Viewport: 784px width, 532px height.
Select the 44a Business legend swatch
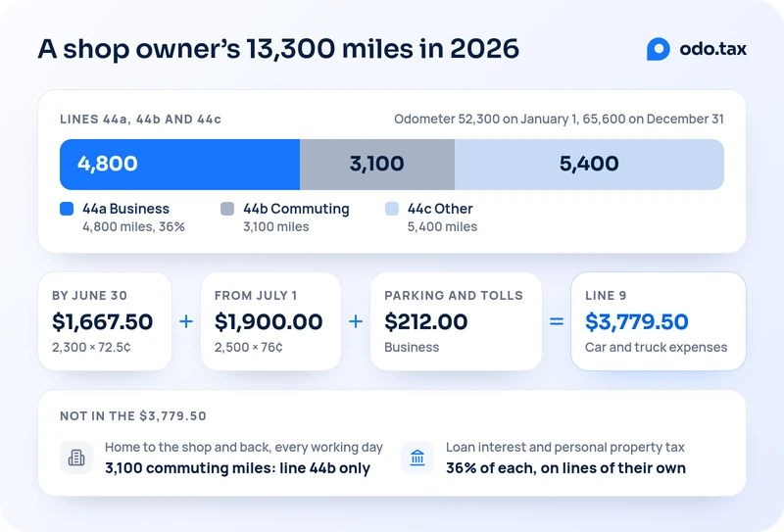tap(67, 209)
